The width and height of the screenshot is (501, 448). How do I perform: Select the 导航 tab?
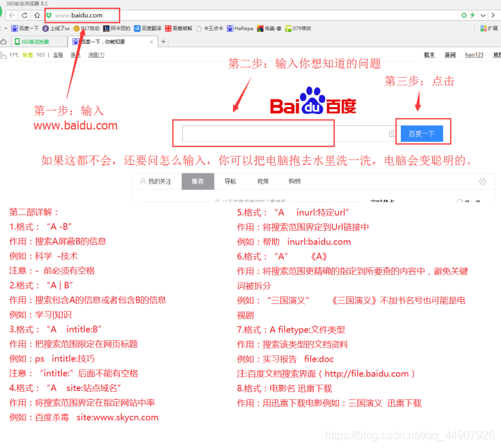pyautogui.click(x=230, y=182)
